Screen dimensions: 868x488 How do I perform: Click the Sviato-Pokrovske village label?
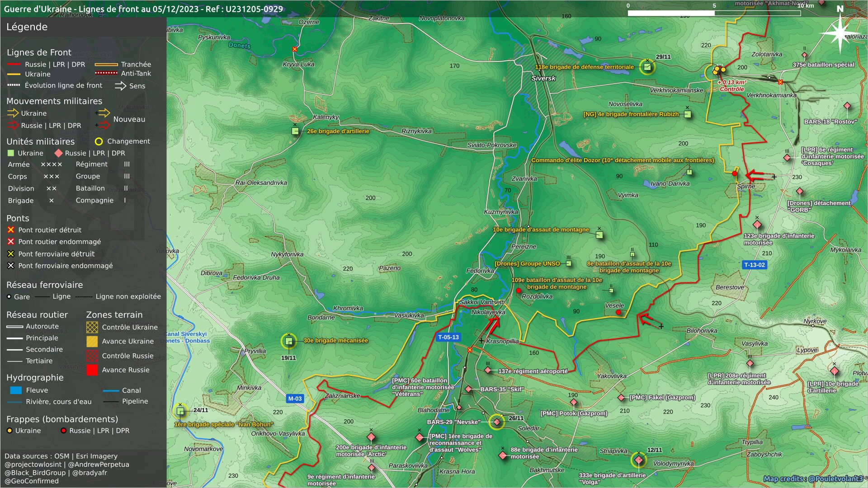(x=492, y=145)
